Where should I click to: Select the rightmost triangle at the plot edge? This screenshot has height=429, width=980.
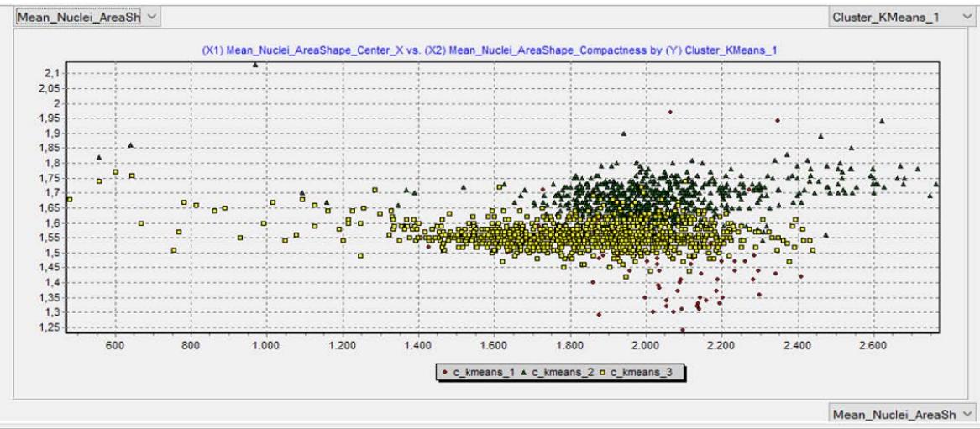point(936,184)
